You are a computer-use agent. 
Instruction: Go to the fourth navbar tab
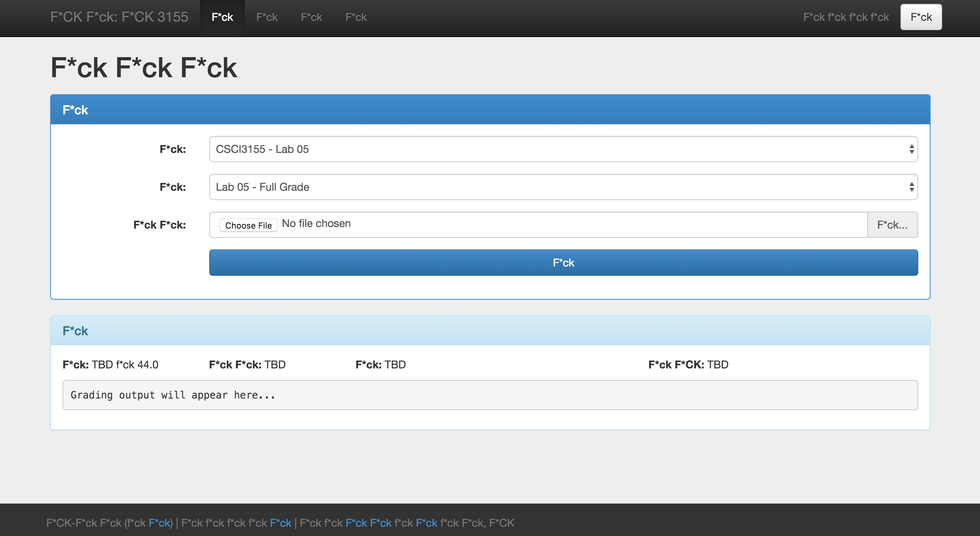pos(356,17)
